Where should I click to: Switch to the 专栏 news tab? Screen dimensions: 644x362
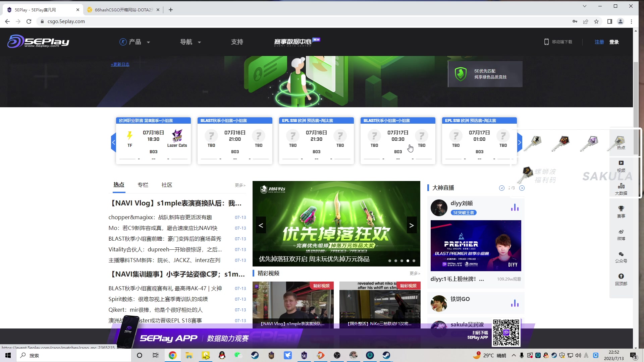coord(143,185)
